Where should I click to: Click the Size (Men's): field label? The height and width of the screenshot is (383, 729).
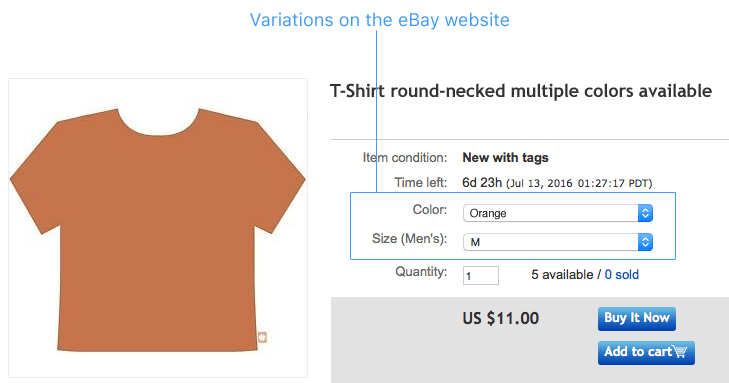[x=410, y=239]
